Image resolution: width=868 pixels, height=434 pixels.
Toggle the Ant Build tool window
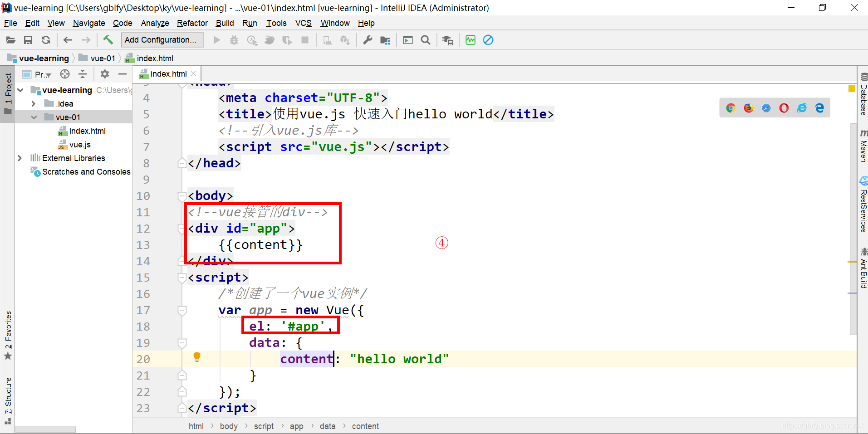(863, 268)
